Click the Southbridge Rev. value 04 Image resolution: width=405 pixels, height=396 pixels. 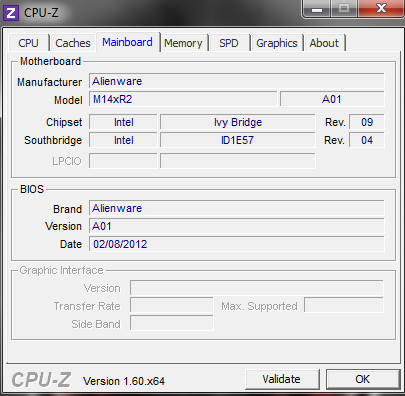[367, 140]
